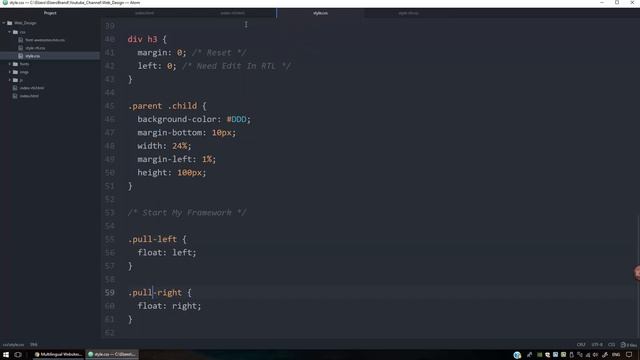Click cursor position in status bar
640x360 pixels.
33,345
